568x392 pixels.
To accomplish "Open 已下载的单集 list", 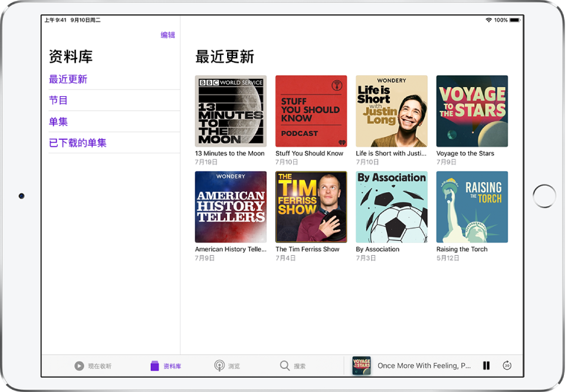I will 78,143.
